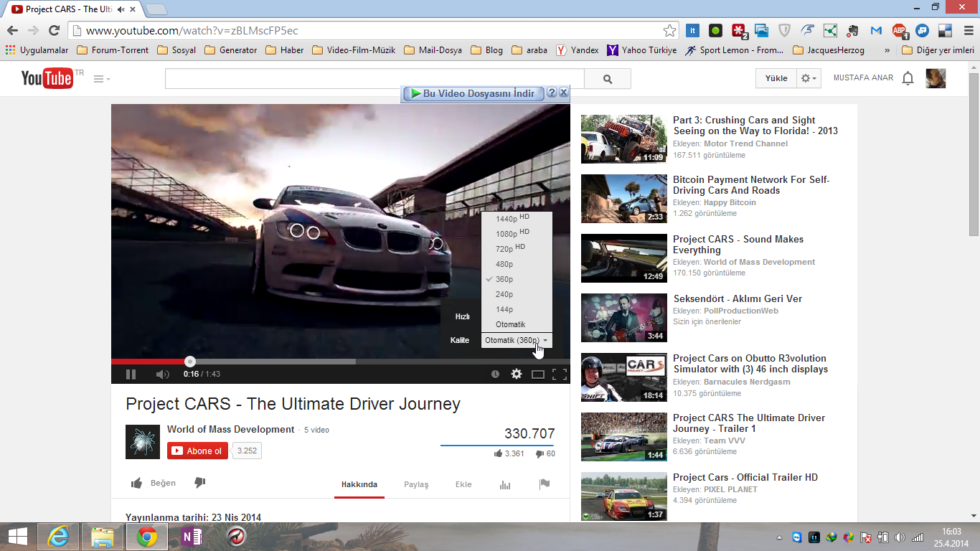Click the dislike thumbs-down icon
The height and width of the screenshot is (551, 980).
[x=200, y=484]
